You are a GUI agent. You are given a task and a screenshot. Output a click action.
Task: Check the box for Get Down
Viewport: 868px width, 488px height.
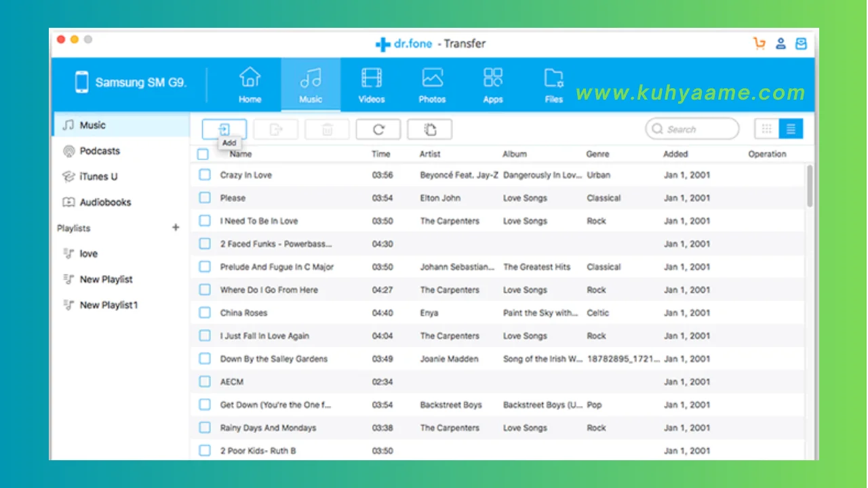(205, 405)
